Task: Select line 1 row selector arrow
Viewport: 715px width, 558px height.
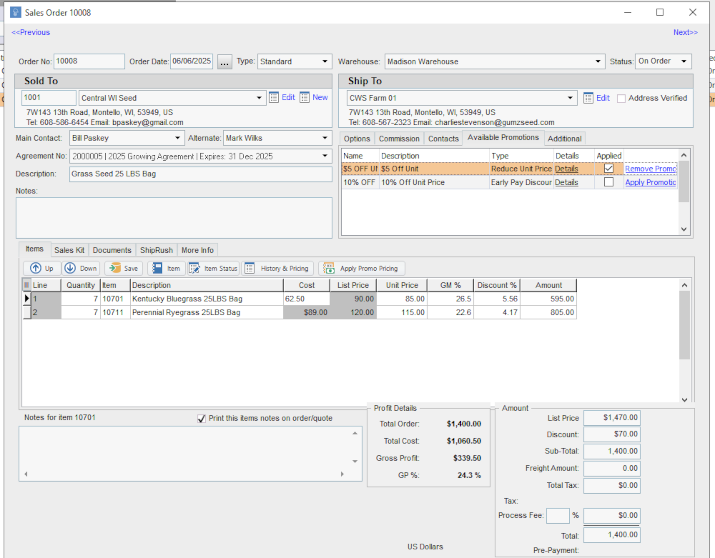Action: tap(27, 299)
